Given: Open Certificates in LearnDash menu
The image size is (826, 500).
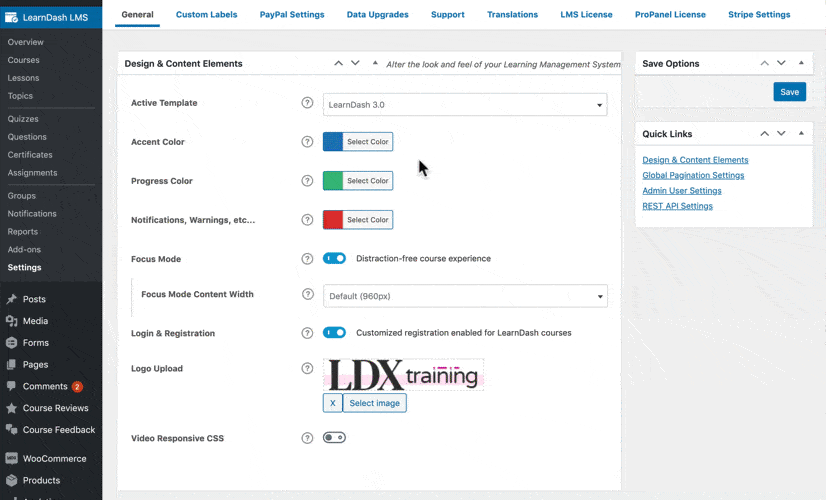Looking at the screenshot, I should [x=30, y=155].
